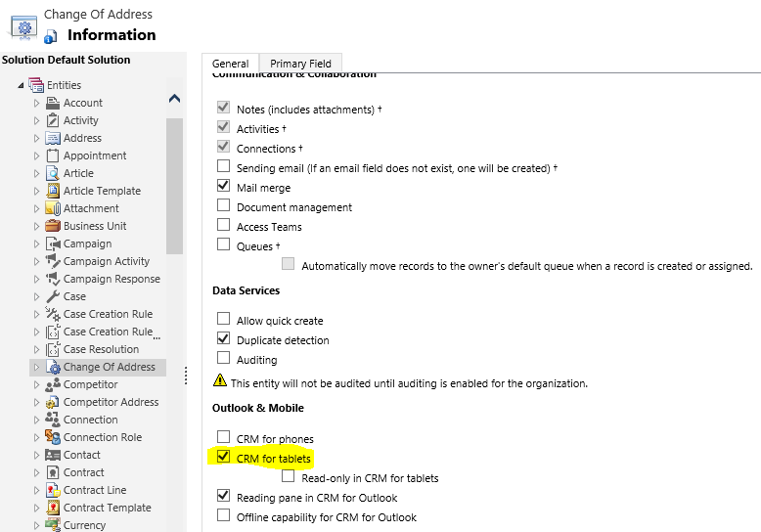
Task: Collapse the Entities tree node
Action: pos(21,85)
